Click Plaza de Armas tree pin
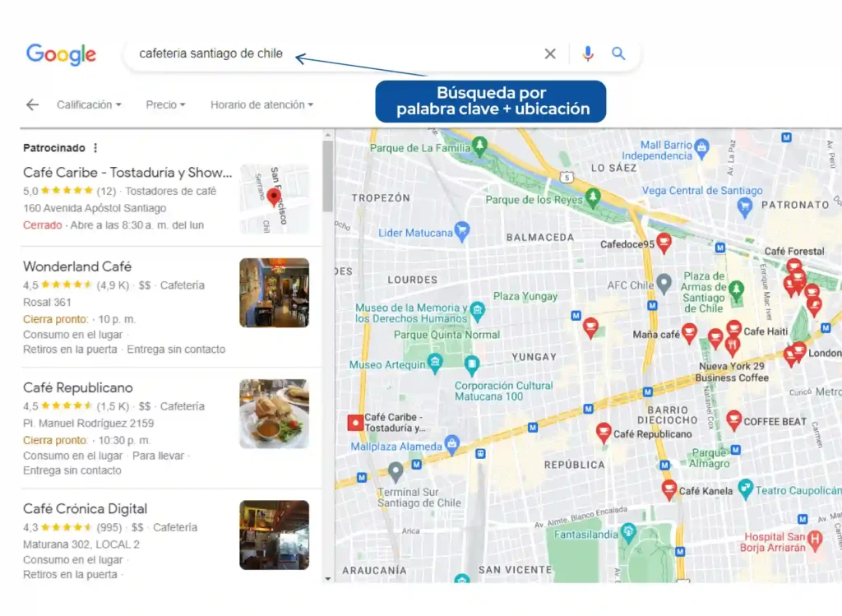This screenshot has height=616, width=842. coord(736,290)
